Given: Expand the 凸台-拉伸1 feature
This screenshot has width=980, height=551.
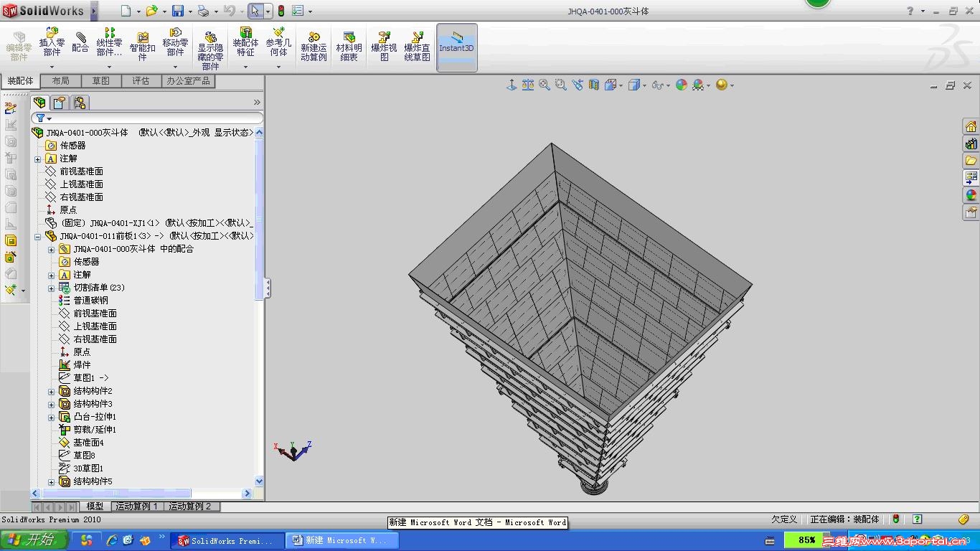Looking at the screenshot, I should [52, 418].
